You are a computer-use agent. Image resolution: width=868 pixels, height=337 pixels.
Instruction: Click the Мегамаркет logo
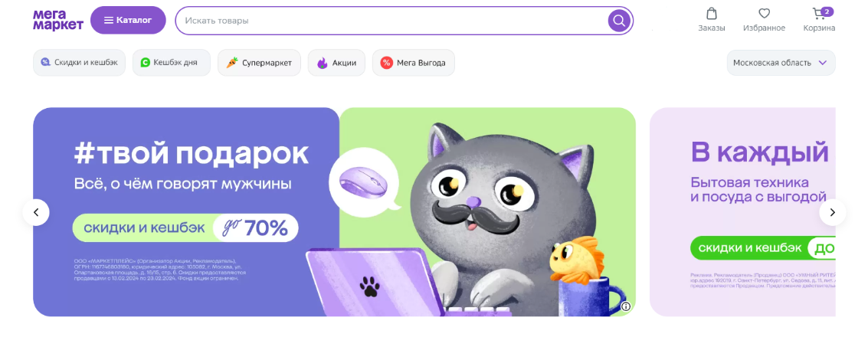pos(57,21)
